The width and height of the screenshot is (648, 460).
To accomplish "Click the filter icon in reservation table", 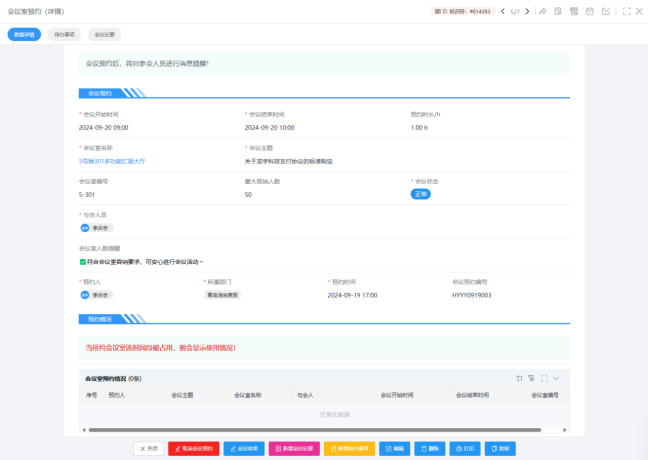I will (x=531, y=378).
